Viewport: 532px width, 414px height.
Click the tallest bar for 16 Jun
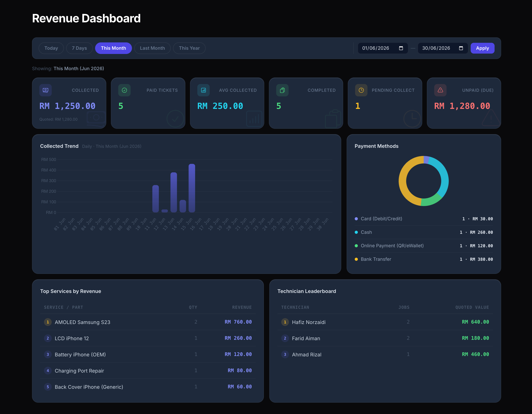click(x=192, y=188)
